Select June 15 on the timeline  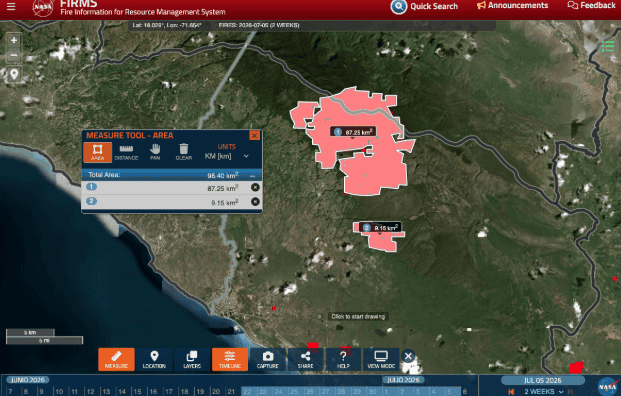pos(137,392)
